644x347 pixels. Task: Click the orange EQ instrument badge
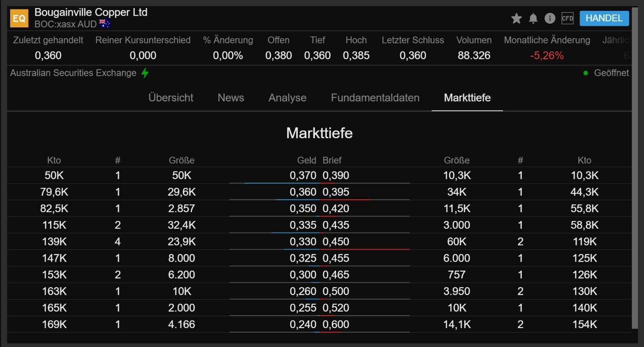19,18
